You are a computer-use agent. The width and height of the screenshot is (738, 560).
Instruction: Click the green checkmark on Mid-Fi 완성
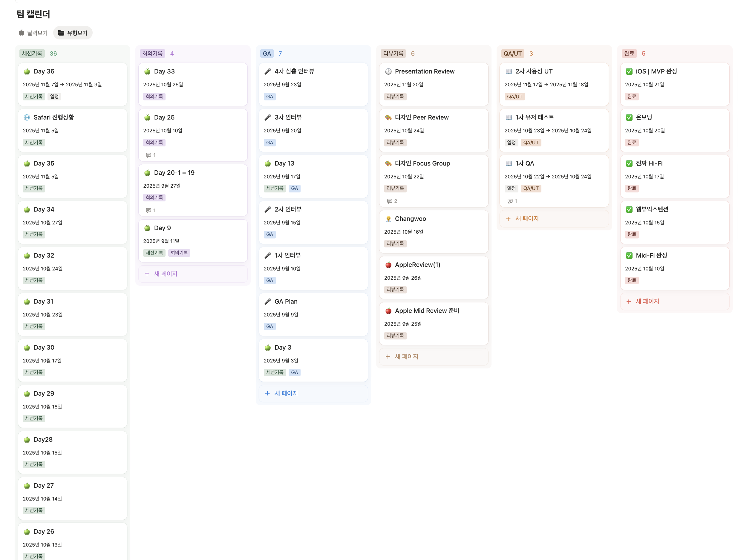pos(629,255)
